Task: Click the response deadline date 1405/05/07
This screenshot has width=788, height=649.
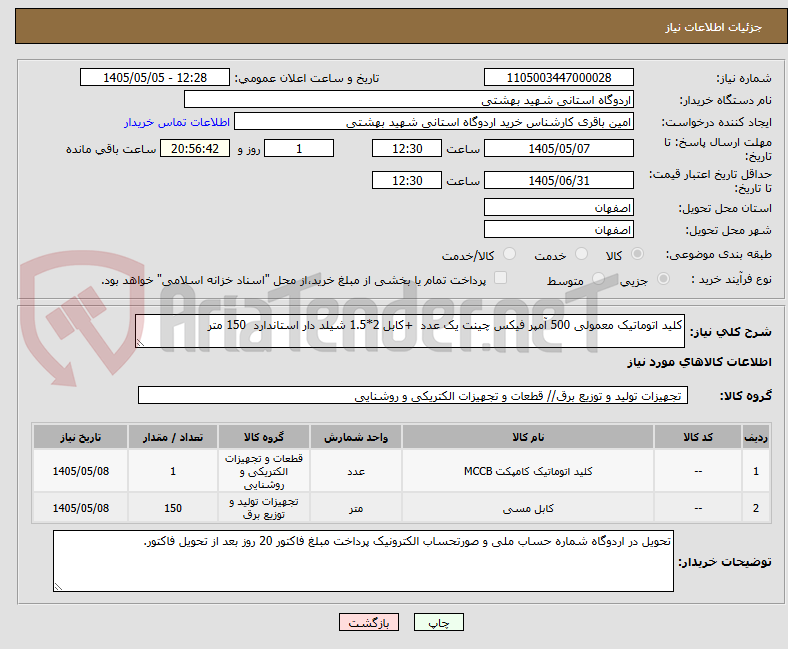Action: click(x=559, y=148)
